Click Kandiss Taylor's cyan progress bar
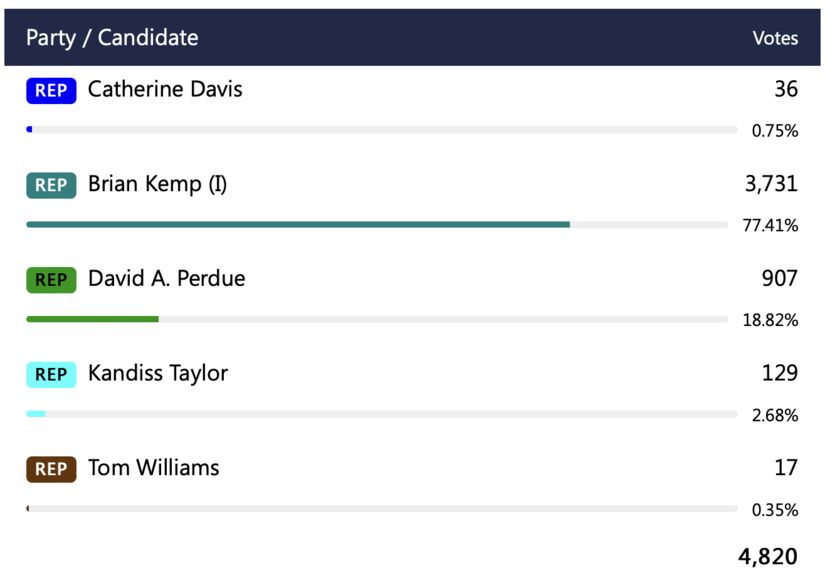Screen dimensions: 825x578 (36, 414)
